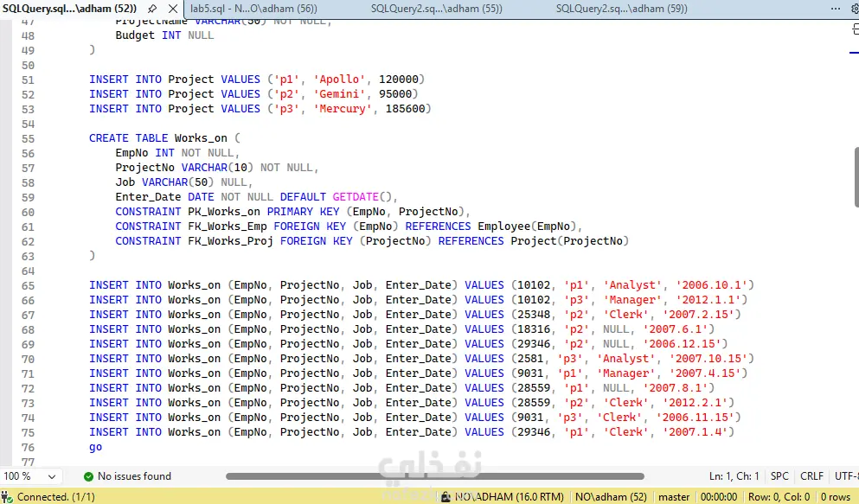Click the Ln: 1, Ch: 1 indicator

tap(734, 476)
